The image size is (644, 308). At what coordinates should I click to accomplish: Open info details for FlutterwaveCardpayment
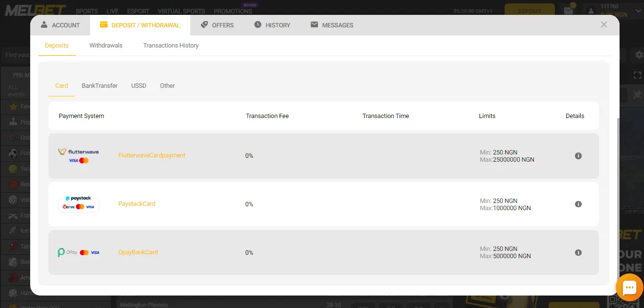[x=578, y=156]
